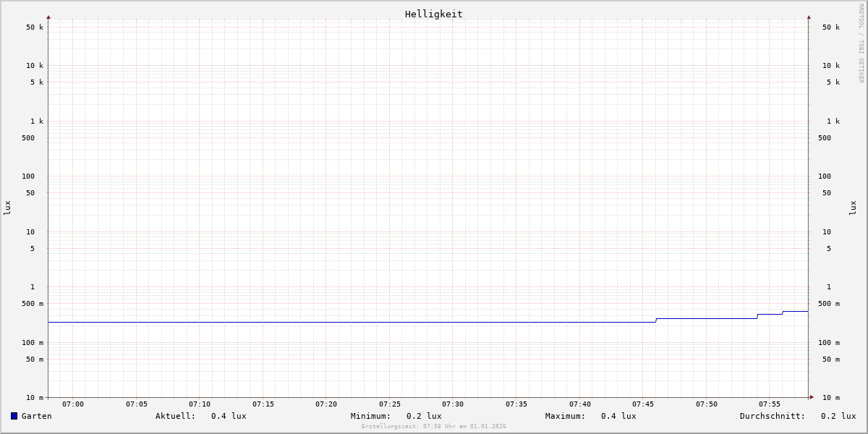Screen dimensions: 868x434
Task: Click the 07:00 time axis label
Action: (x=73, y=404)
